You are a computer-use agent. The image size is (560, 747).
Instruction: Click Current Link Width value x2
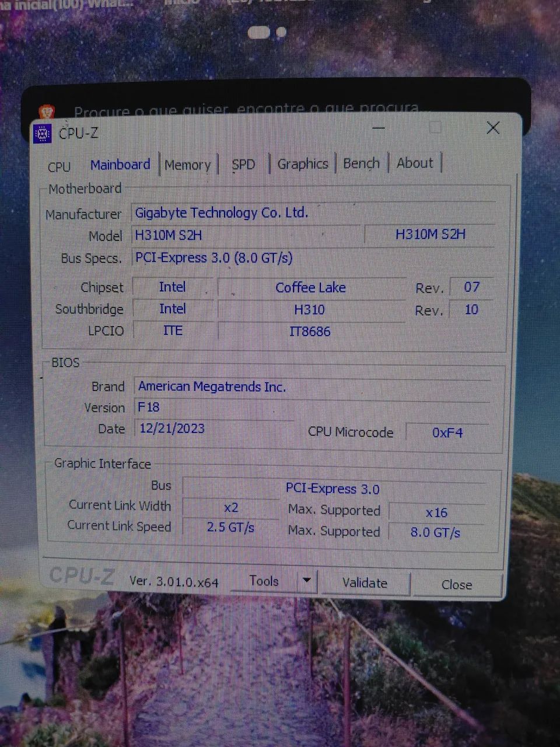click(x=232, y=508)
